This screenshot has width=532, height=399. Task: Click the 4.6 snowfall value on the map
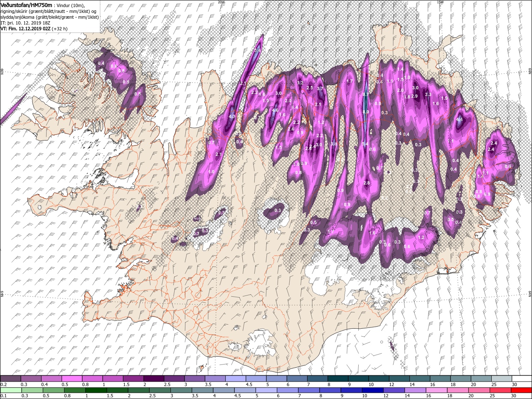(x=275, y=110)
